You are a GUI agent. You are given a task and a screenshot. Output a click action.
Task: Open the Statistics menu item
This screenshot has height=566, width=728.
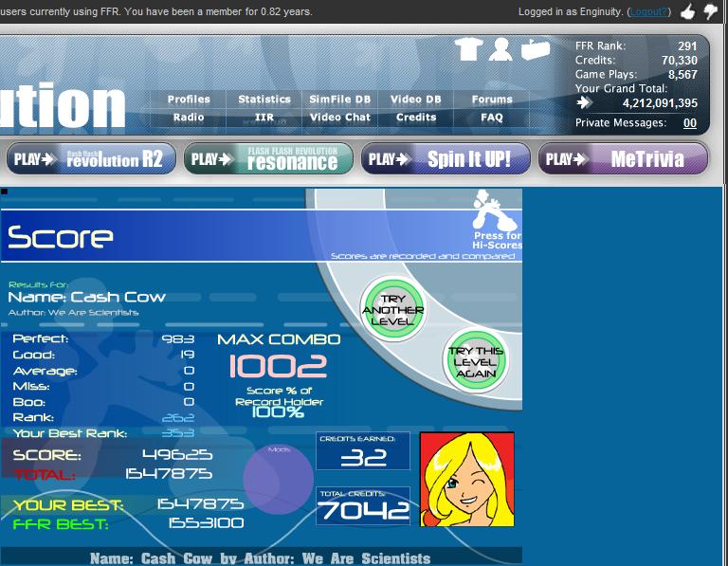pos(264,100)
